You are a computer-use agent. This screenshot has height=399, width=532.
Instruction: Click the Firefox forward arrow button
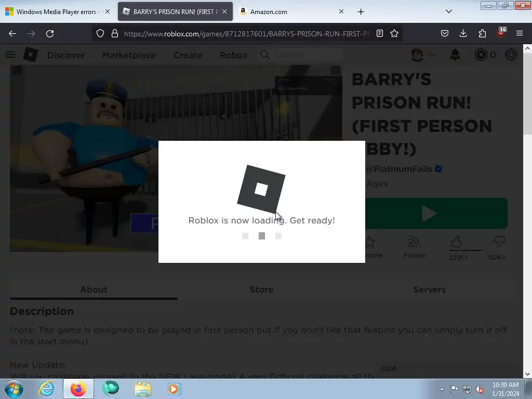coord(31,34)
